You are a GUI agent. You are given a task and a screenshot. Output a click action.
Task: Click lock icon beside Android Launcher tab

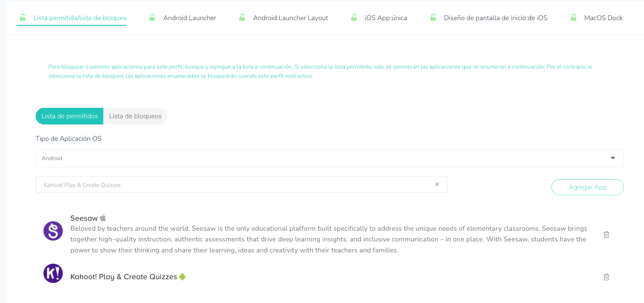tap(152, 18)
